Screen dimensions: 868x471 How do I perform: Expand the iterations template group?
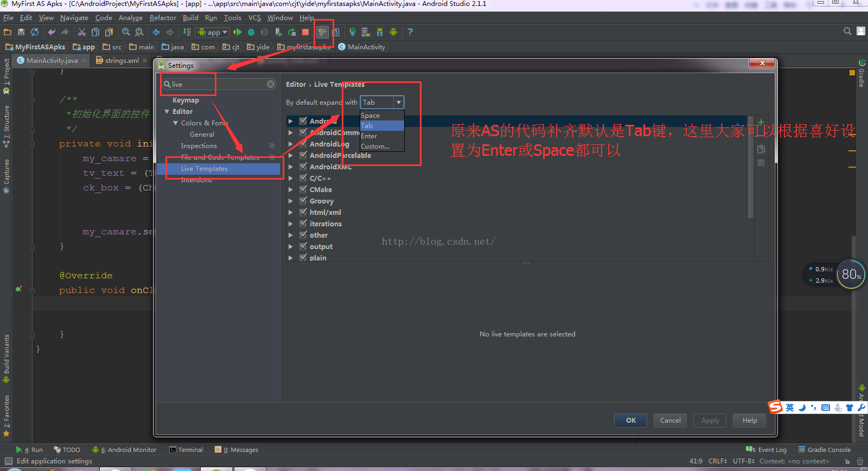tap(291, 224)
